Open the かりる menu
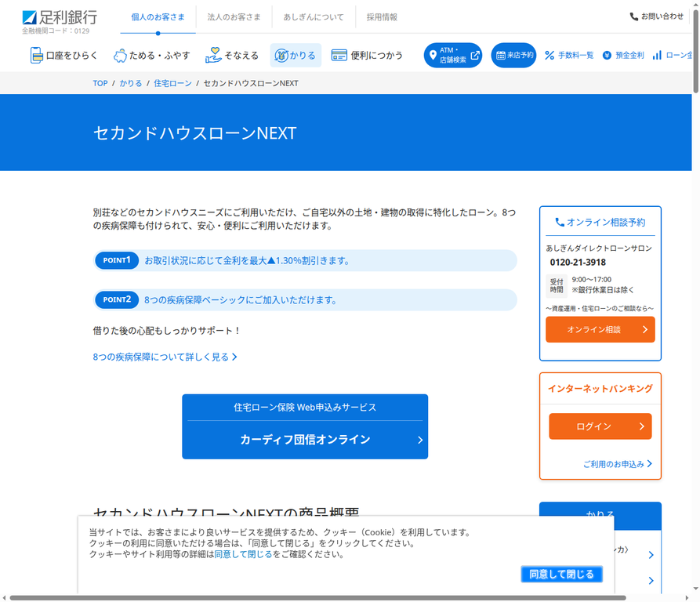 [296, 56]
